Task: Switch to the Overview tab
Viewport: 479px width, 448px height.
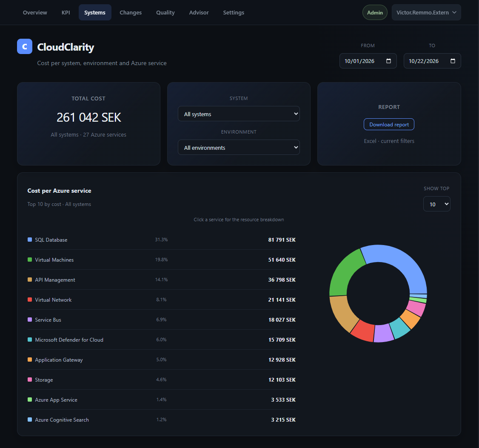Action: (35, 12)
